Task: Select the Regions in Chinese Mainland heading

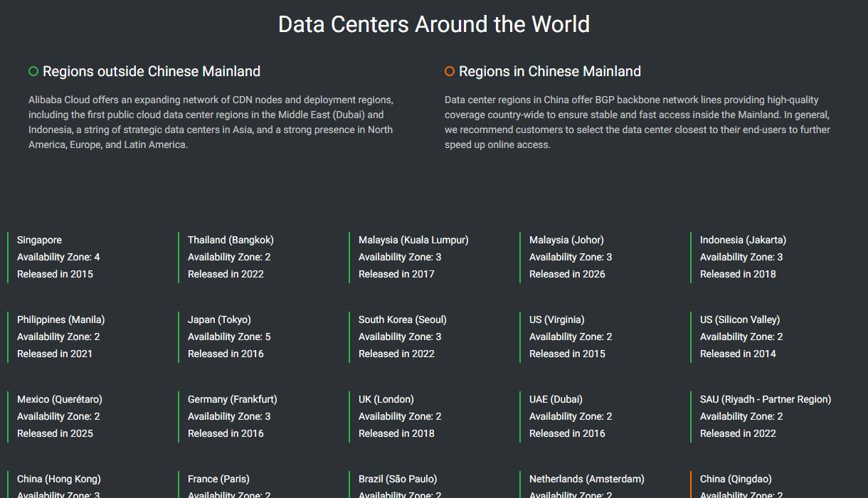Action: pyautogui.click(x=550, y=71)
